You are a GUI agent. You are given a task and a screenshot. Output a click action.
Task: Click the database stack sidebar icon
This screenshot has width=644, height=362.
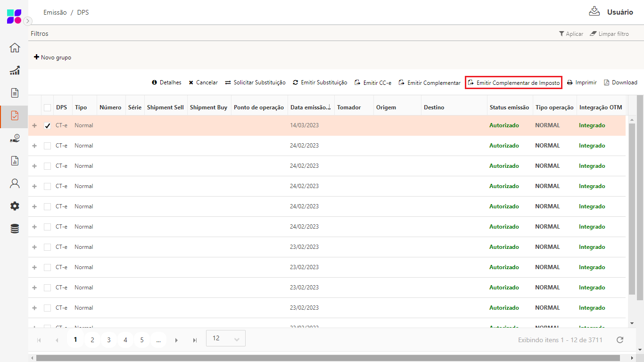(x=15, y=229)
